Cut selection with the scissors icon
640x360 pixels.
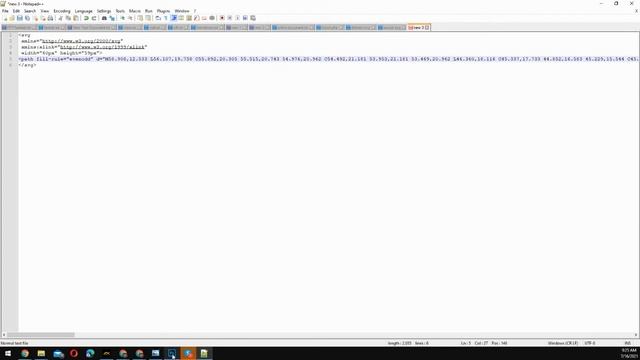click(x=60, y=18)
